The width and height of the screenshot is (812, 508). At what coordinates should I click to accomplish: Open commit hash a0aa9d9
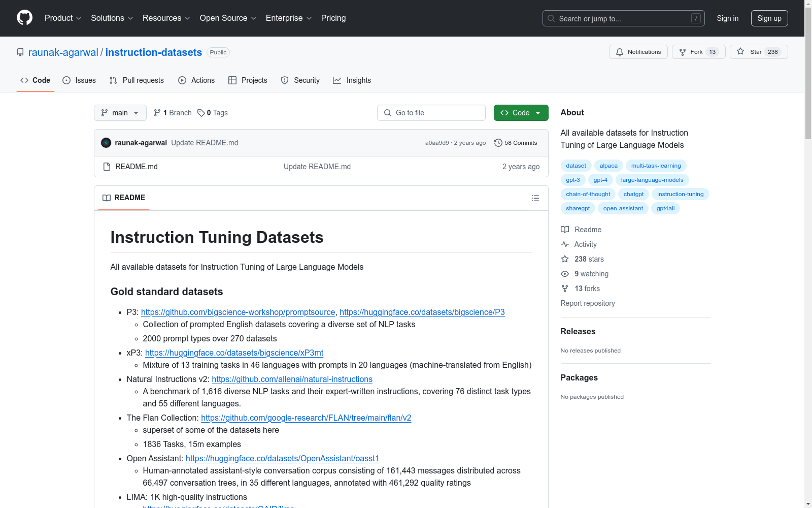437,143
